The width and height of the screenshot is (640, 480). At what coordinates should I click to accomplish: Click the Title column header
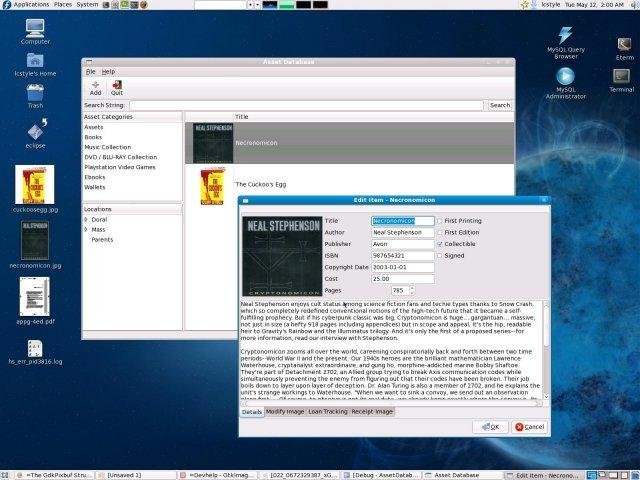click(x=373, y=117)
